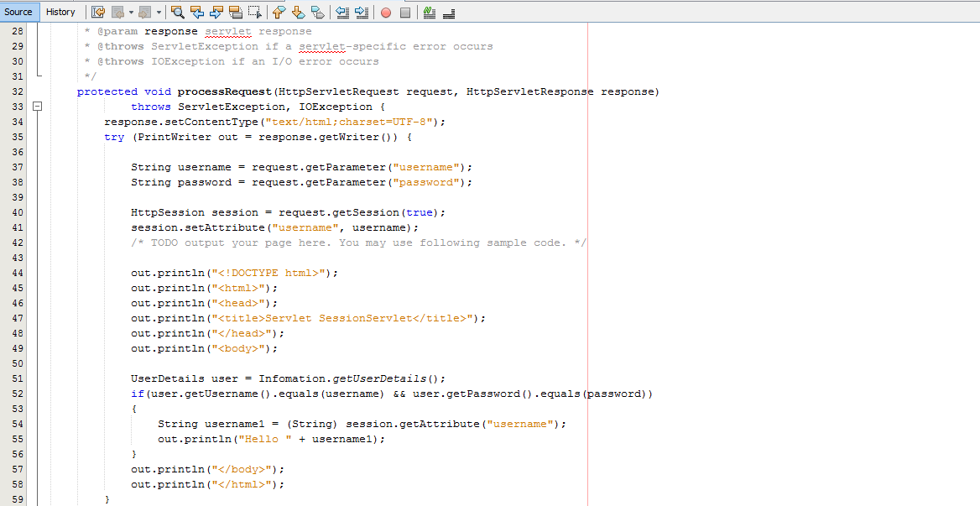
Task: Comment selected lines toolbar icon
Action: pyautogui.click(x=429, y=12)
